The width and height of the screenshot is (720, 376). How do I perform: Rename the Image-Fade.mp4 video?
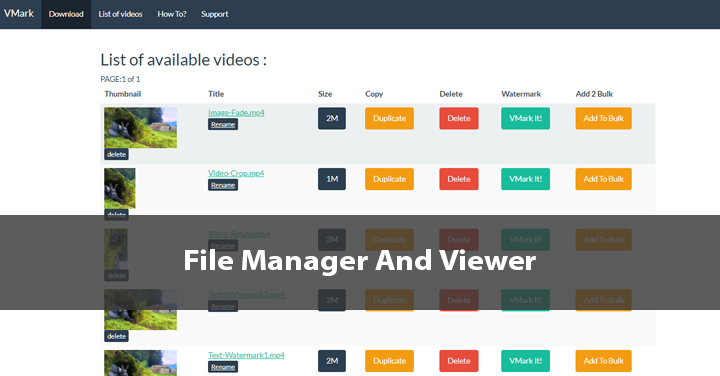coord(223,124)
